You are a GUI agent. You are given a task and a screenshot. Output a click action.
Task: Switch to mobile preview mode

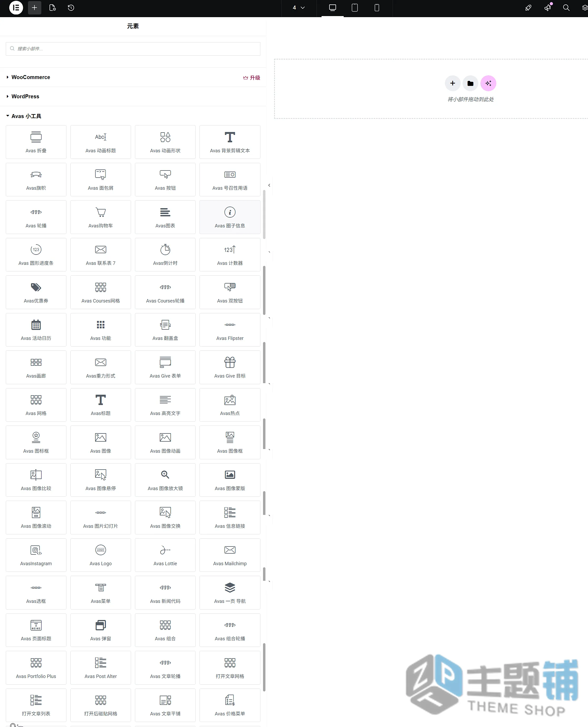pyautogui.click(x=377, y=8)
